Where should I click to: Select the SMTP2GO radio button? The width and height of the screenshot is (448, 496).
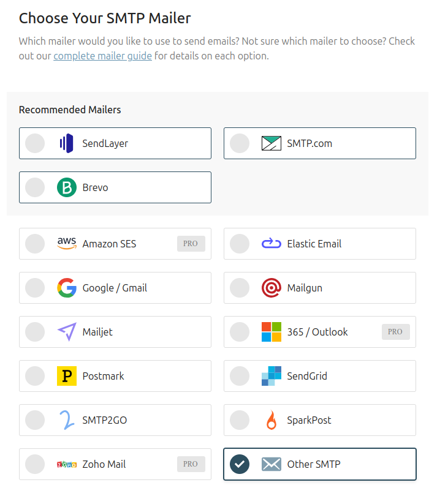tap(35, 420)
